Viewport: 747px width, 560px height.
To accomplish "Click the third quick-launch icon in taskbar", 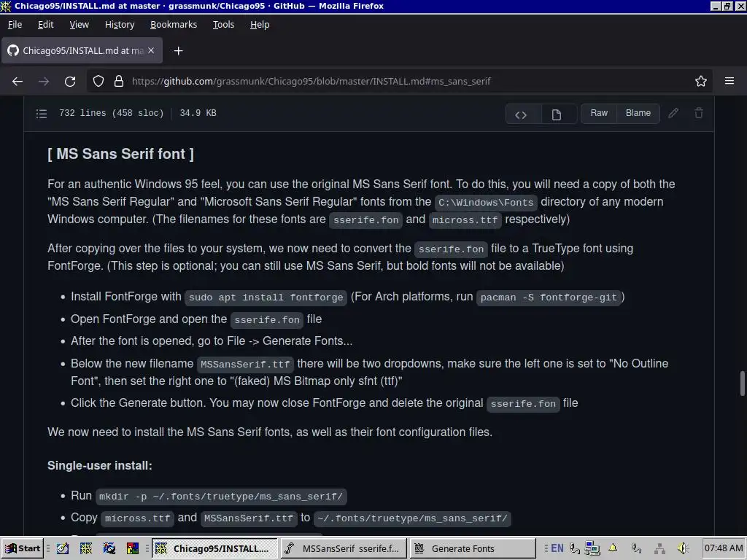I will pyautogui.click(x=109, y=548).
